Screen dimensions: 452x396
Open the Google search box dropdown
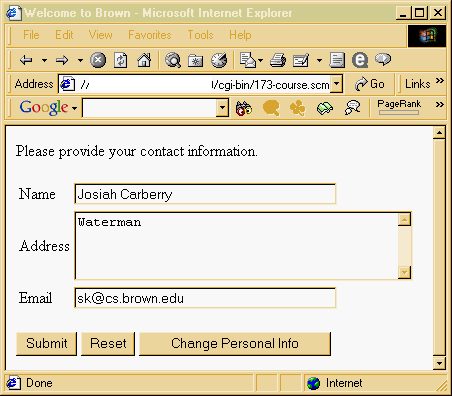click(222, 108)
